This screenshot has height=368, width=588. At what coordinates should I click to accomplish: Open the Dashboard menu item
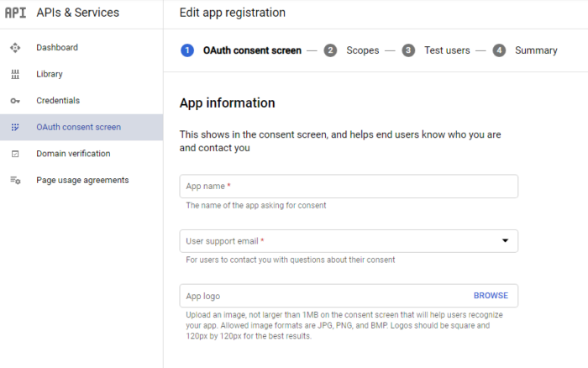[x=81, y=48]
